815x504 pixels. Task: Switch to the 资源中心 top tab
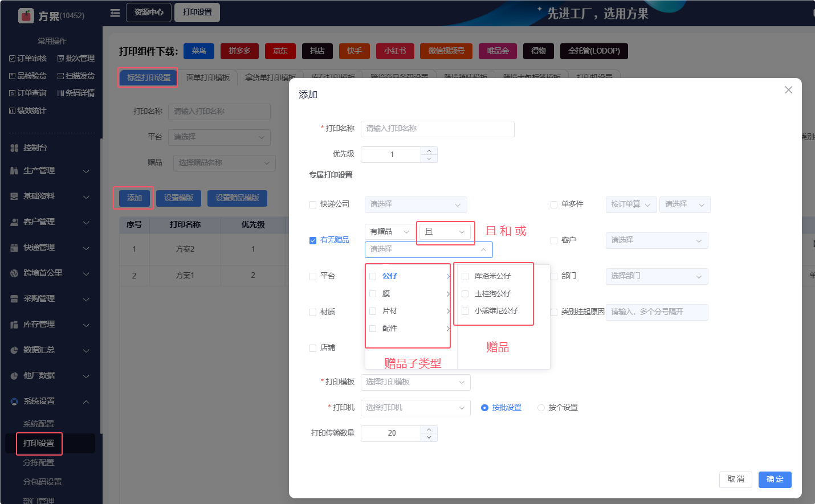click(149, 13)
